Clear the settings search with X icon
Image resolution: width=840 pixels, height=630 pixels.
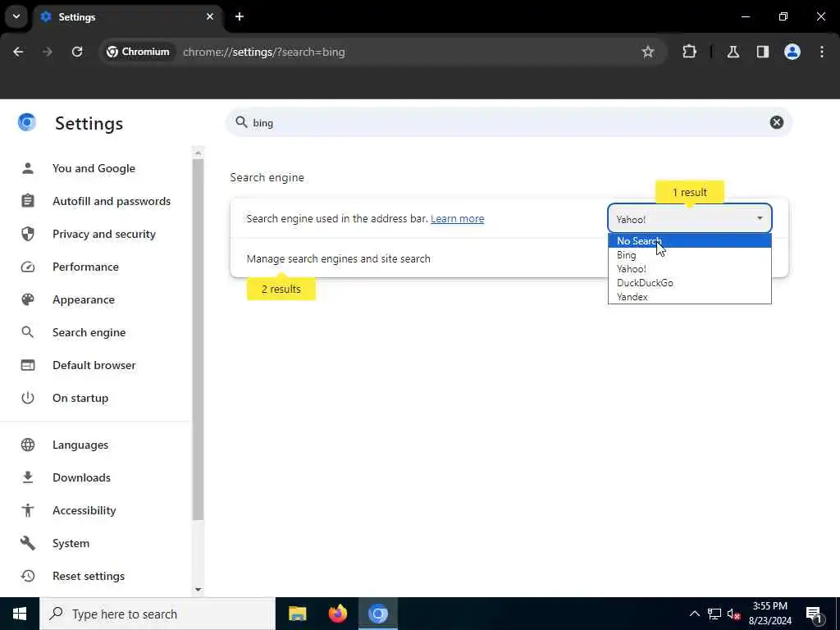(776, 123)
